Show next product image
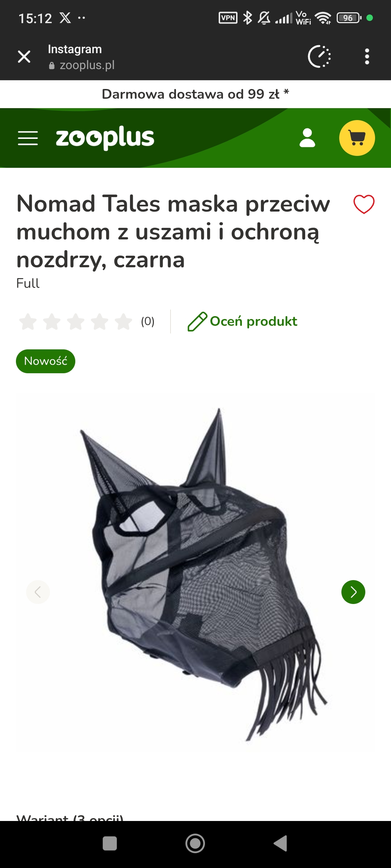Image resolution: width=391 pixels, height=868 pixels. (x=353, y=592)
